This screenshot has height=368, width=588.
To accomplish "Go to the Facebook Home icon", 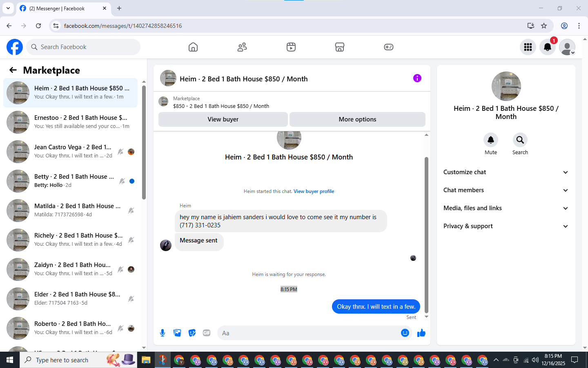I will coord(193,47).
